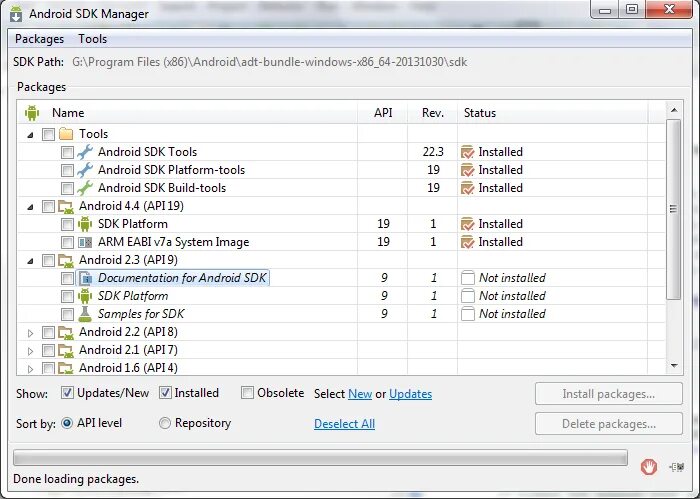Click the Documentation for Android SDK icon
This screenshot has height=499, width=700.
tap(85, 278)
